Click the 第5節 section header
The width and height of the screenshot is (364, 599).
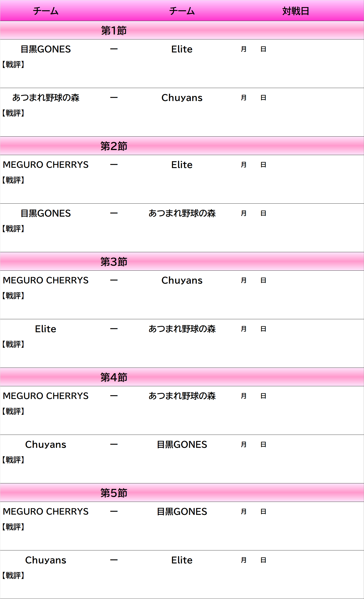[x=114, y=493]
